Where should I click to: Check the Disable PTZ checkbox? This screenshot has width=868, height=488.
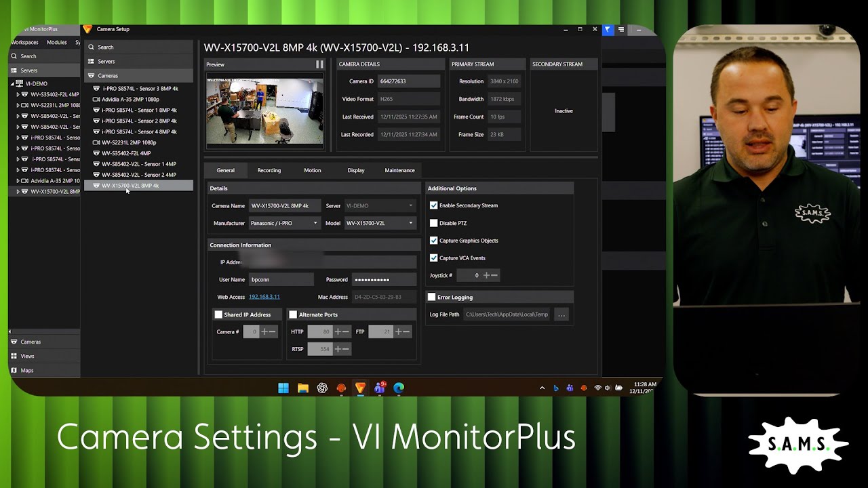click(434, 223)
